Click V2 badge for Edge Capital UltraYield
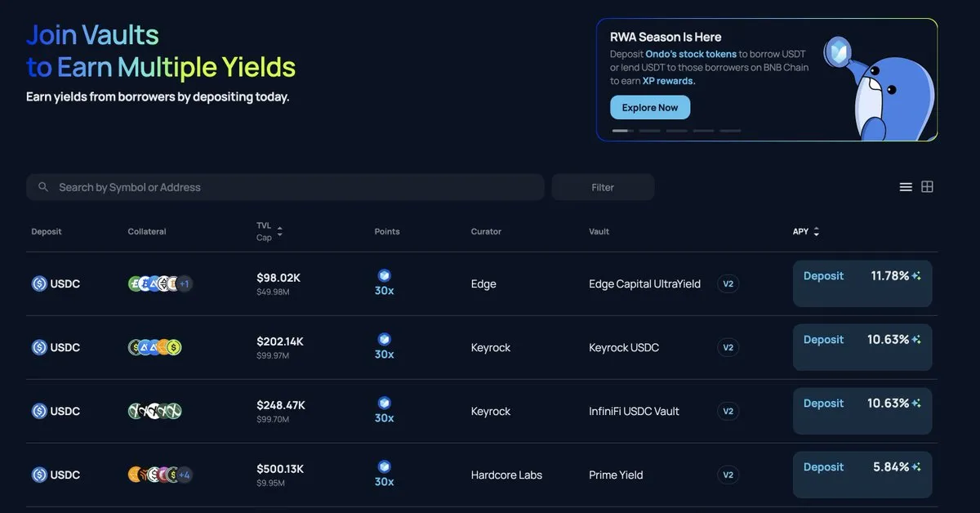 click(x=728, y=283)
